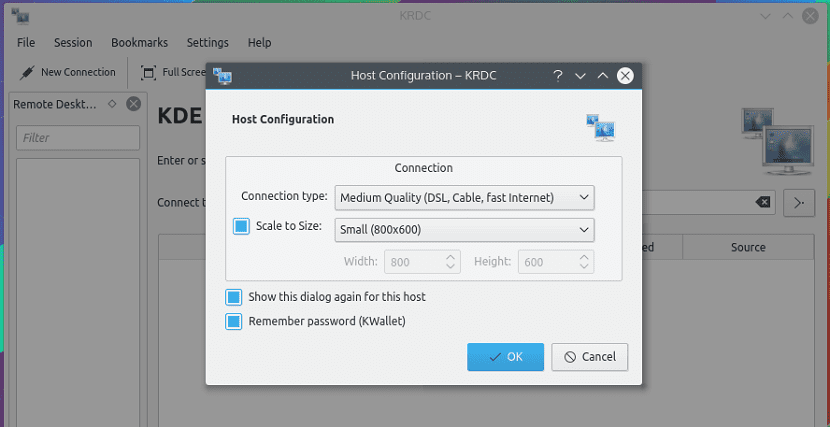Click the Width spinbox field
Screen dimensions: 830x427
click(422, 262)
